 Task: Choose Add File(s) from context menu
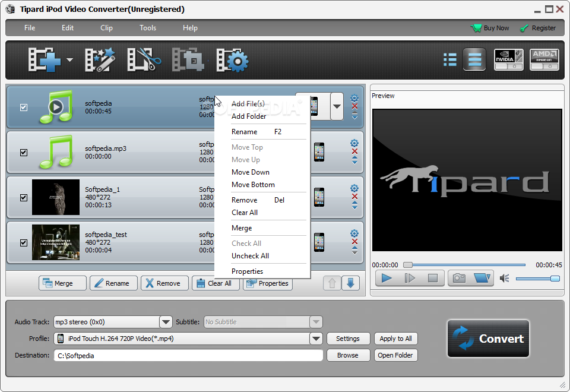[248, 103]
